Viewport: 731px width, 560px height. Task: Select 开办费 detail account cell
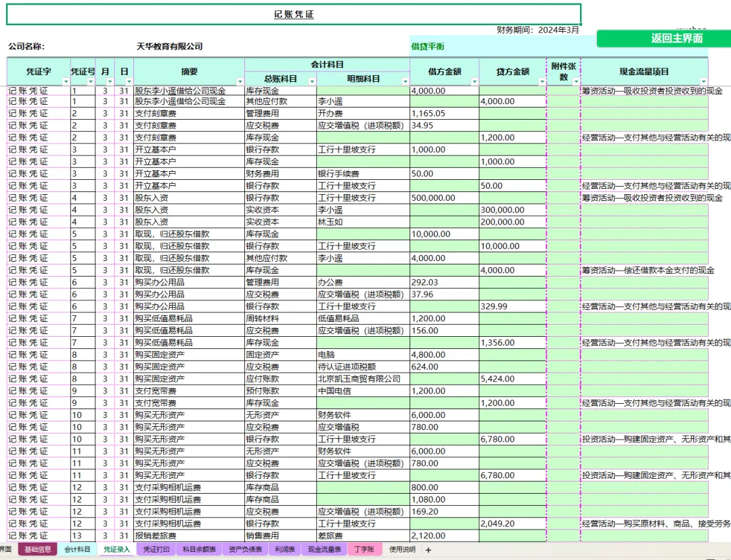(x=363, y=113)
